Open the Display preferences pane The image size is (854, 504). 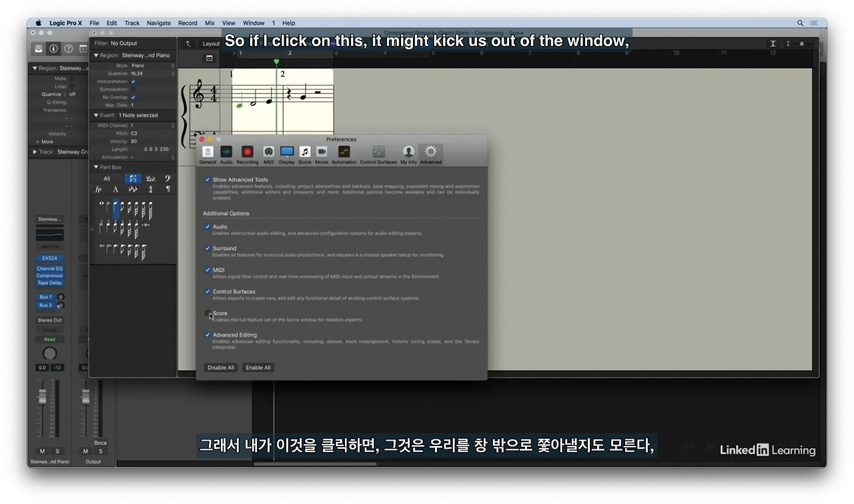click(287, 155)
